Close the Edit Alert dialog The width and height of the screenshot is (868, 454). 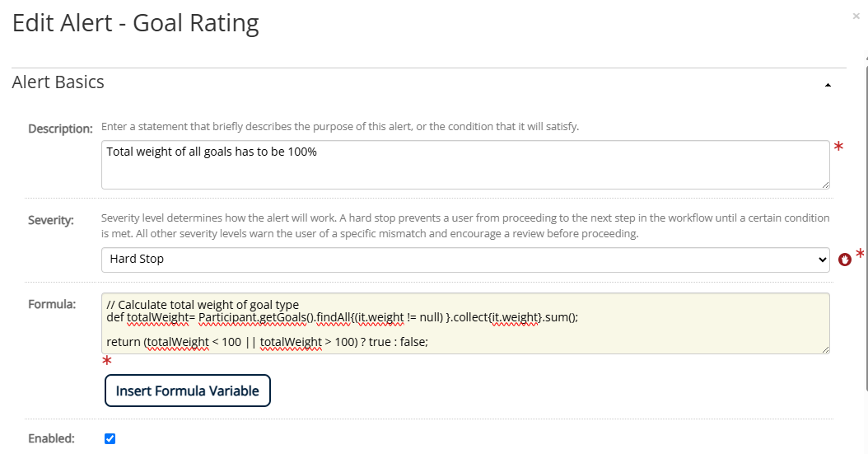coord(856,16)
